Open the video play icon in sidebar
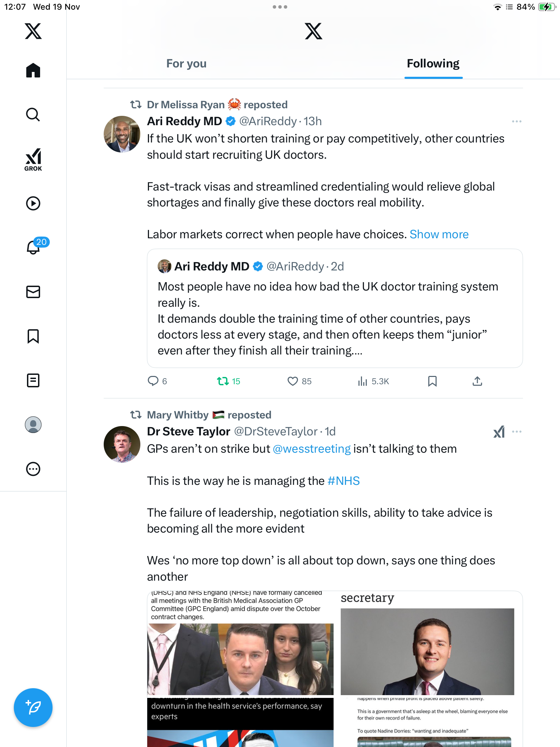Viewport: 560px width, 747px height. point(33,203)
